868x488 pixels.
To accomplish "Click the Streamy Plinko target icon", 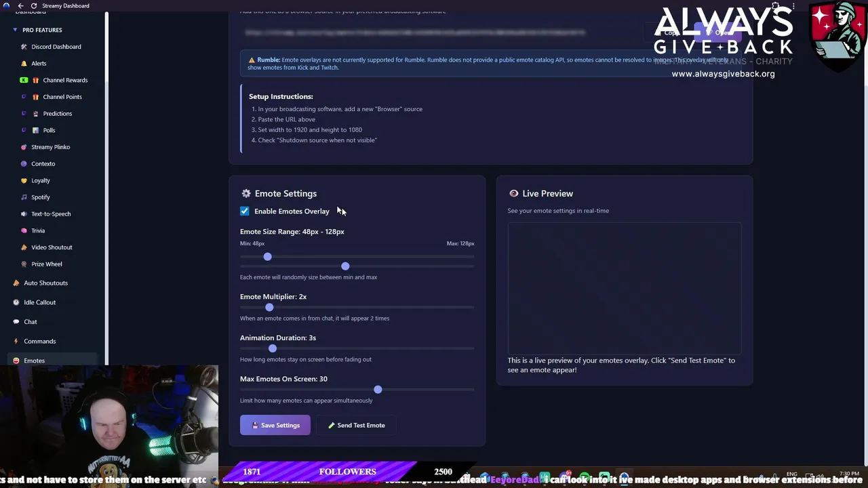I will coord(24,147).
